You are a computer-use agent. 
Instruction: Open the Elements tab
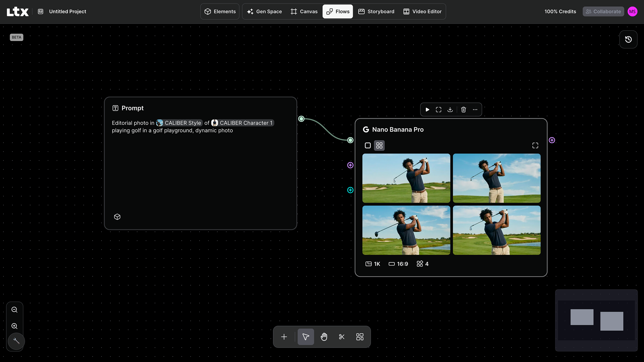tap(220, 11)
